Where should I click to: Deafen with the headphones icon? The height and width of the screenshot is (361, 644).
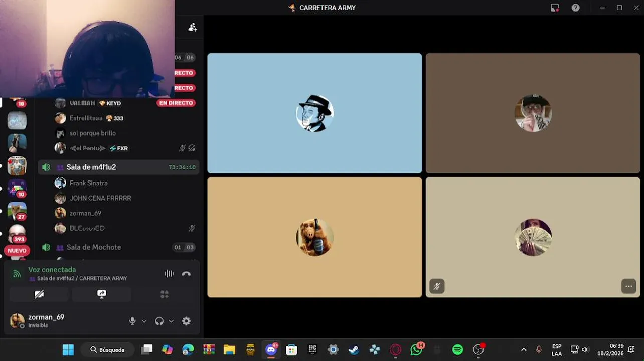coord(159,321)
